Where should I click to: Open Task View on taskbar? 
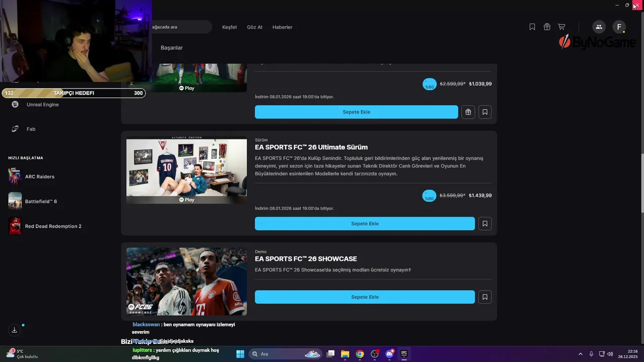(331, 354)
